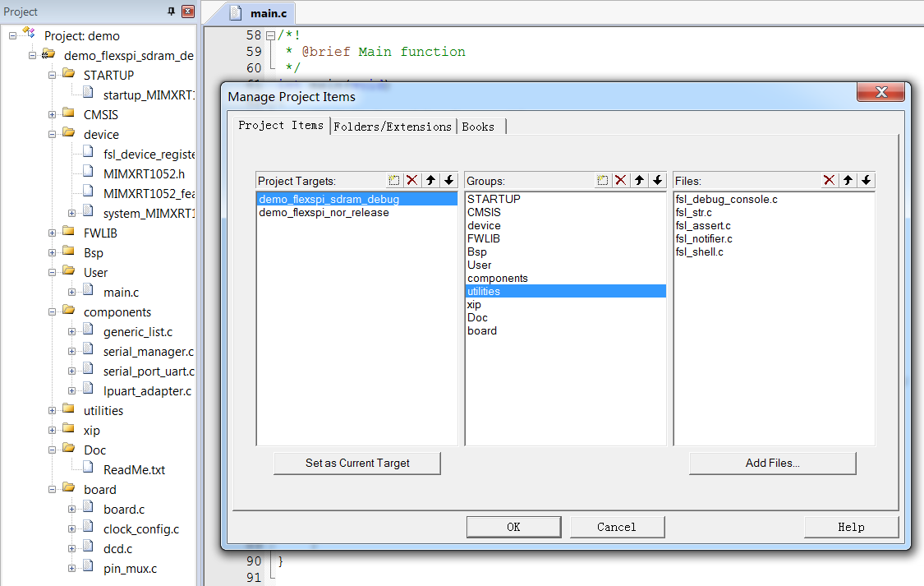Viewport: 924px width, 586px height.
Task: Click Add Files... button
Action: click(x=772, y=463)
